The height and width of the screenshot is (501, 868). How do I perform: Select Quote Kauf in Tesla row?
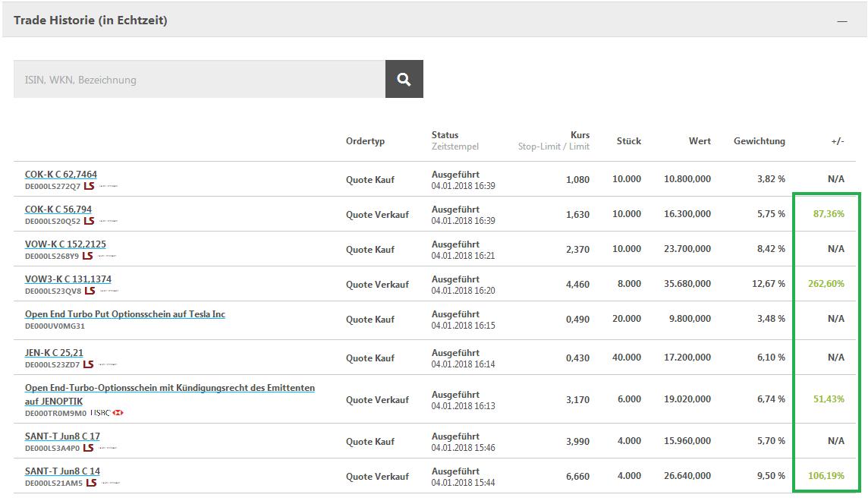point(370,319)
